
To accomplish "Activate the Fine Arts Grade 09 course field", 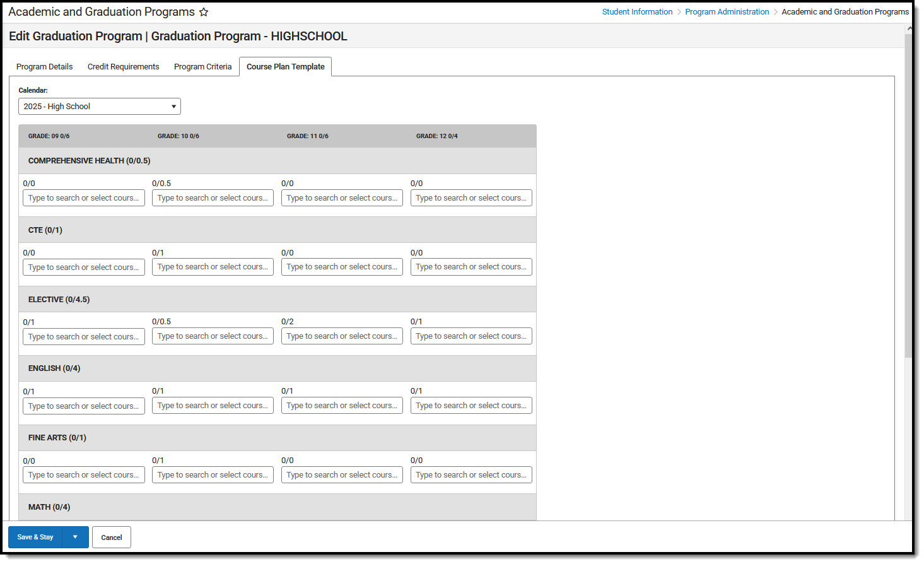I will tap(84, 475).
